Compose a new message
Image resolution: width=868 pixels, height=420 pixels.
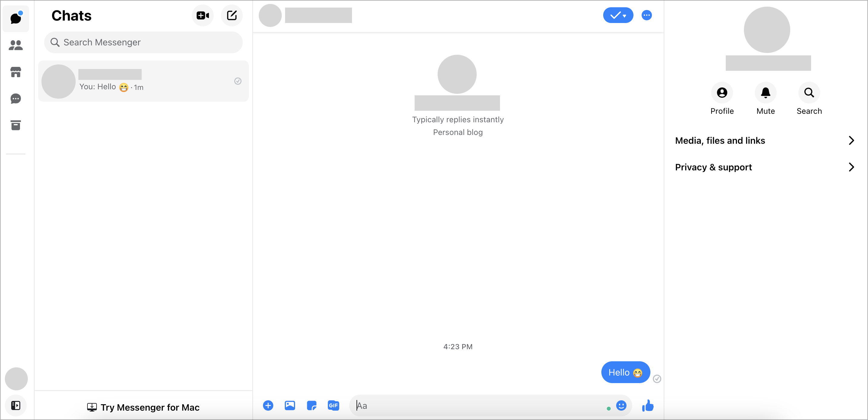[x=232, y=15]
